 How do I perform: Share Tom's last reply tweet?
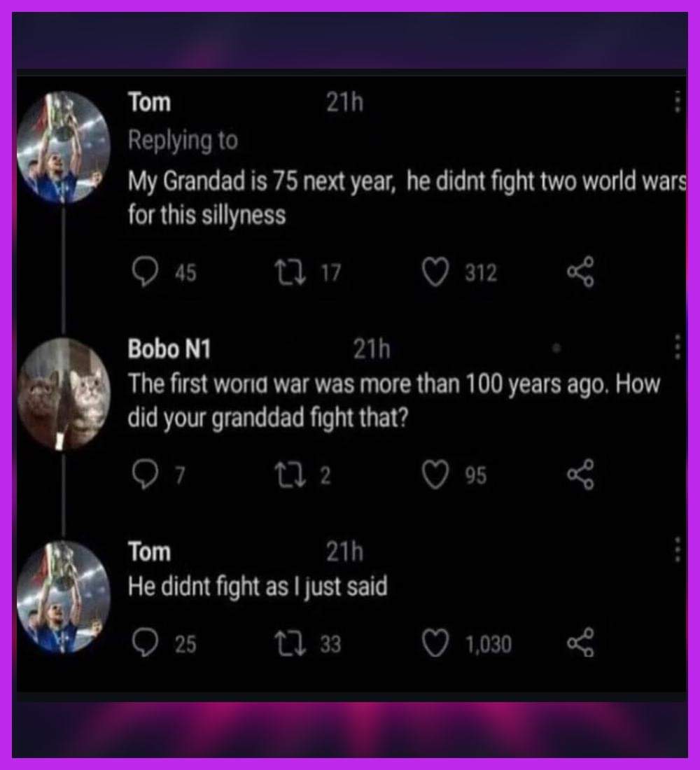pos(580,644)
